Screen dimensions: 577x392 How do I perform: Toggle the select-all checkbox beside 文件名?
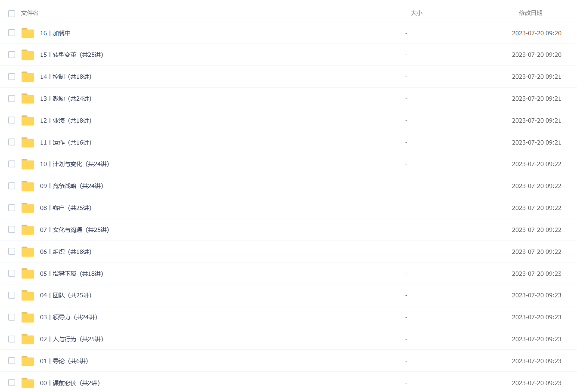(12, 13)
